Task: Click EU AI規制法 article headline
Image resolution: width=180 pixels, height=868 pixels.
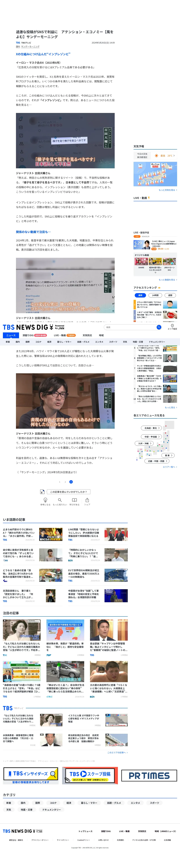Action: click(84, 574)
